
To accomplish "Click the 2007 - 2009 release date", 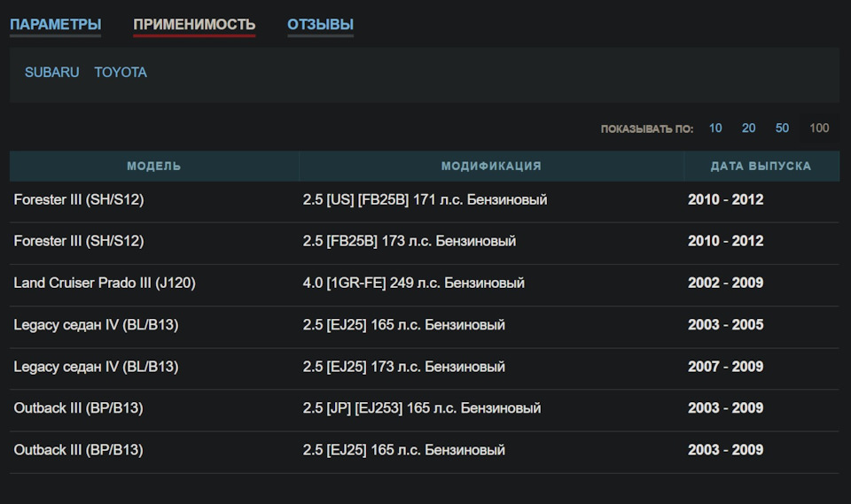I will (x=726, y=367).
